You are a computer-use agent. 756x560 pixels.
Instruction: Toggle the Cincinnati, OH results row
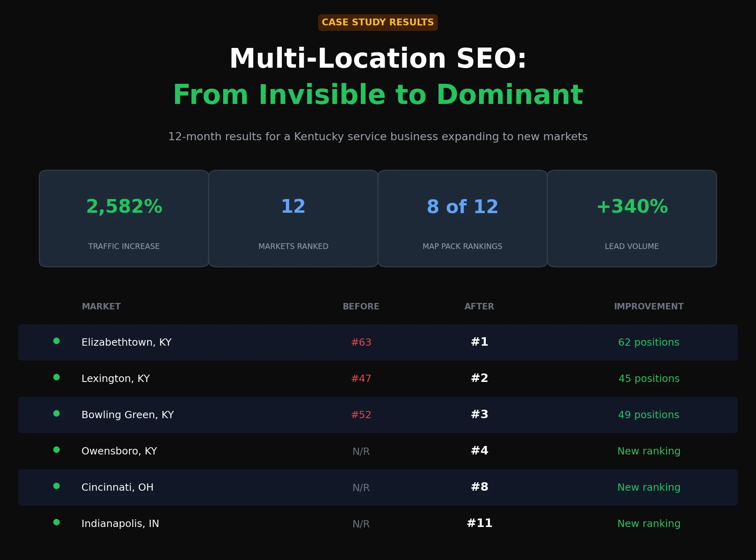tap(378, 487)
